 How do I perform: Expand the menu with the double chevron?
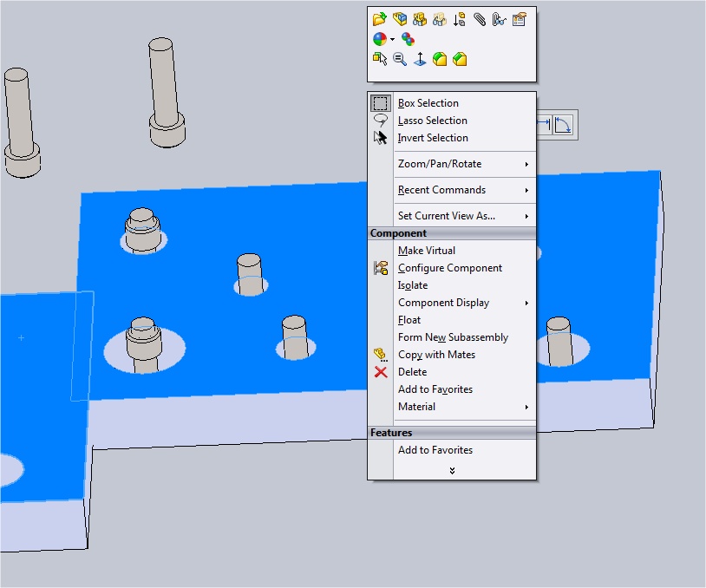click(452, 471)
